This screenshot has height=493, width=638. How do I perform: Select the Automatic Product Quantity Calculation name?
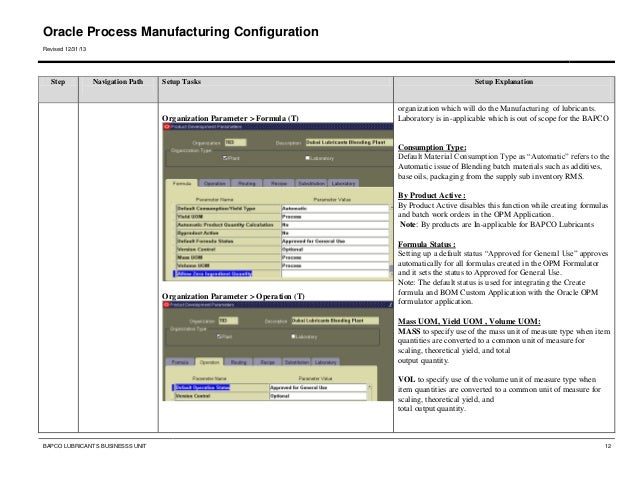pos(228,225)
